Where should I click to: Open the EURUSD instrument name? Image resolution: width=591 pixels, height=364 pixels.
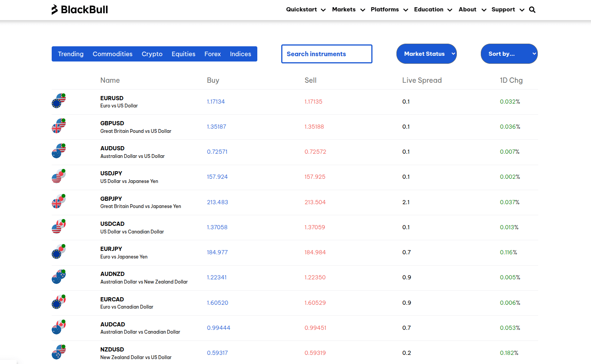click(x=112, y=98)
